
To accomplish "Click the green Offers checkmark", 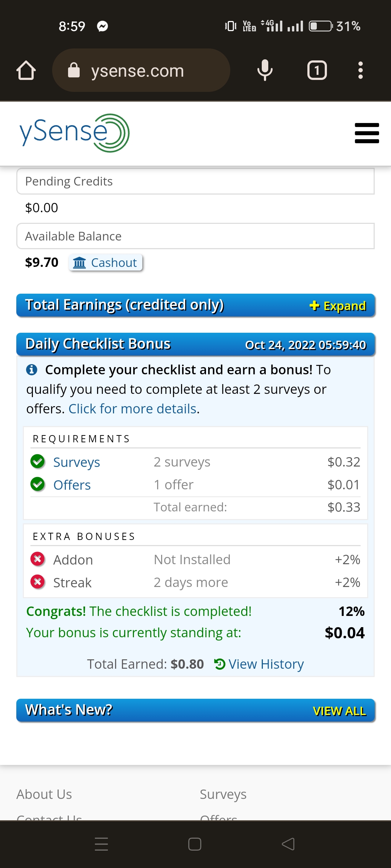I will tap(38, 484).
